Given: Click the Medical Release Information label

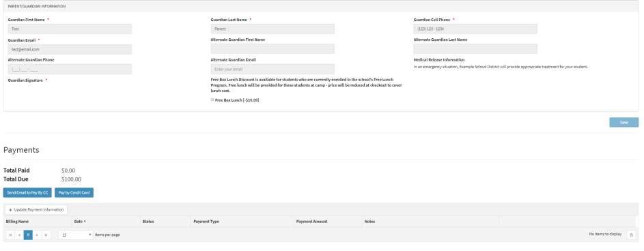Looking at the screenshot, I should point(439,60).
